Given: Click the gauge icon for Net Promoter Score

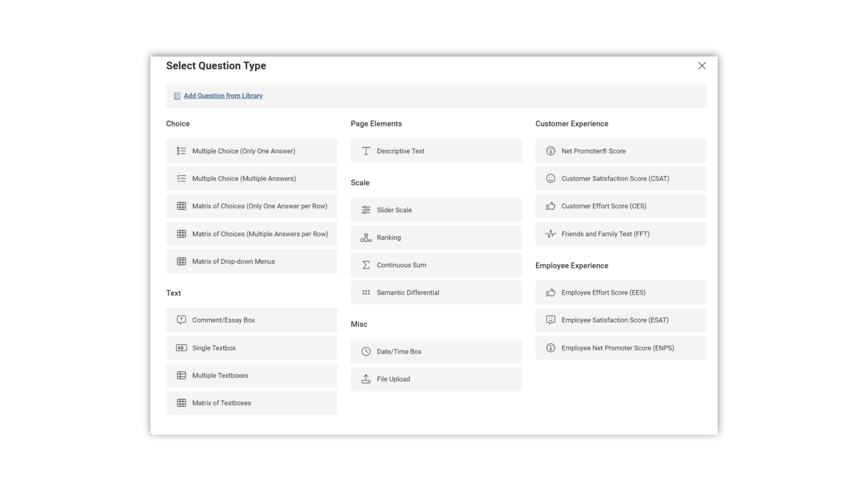Looking at the screenshot, I should pyautogui.click(x=551, y=151).
